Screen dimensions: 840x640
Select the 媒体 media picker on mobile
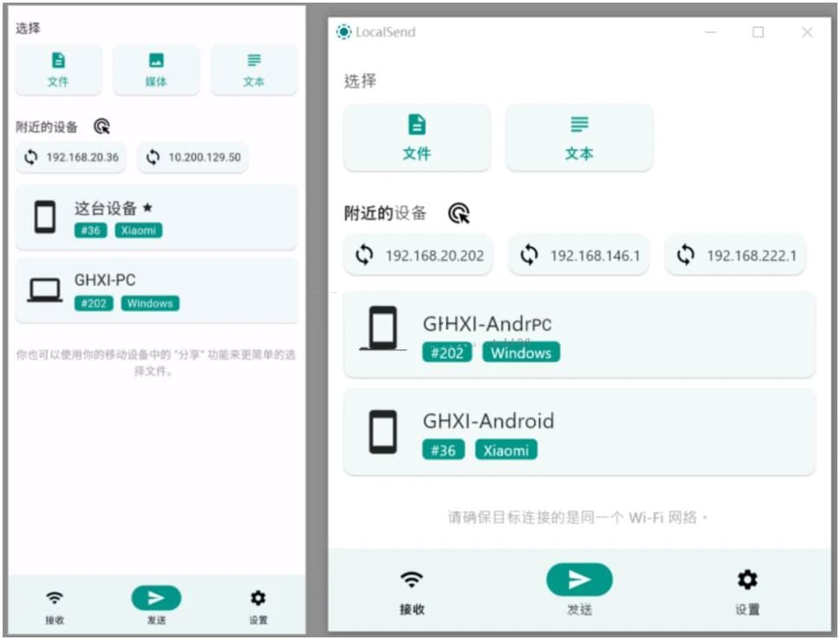[156, 70]
